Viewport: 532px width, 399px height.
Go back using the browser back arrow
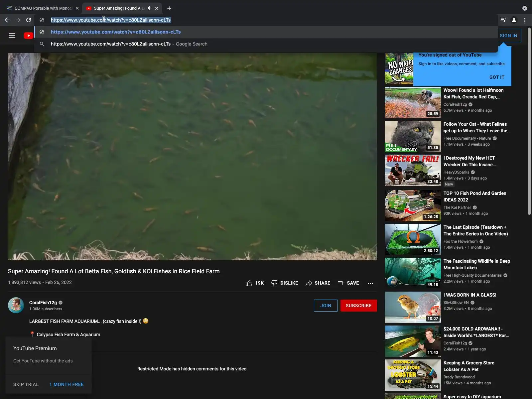click(x=7, y=20)
